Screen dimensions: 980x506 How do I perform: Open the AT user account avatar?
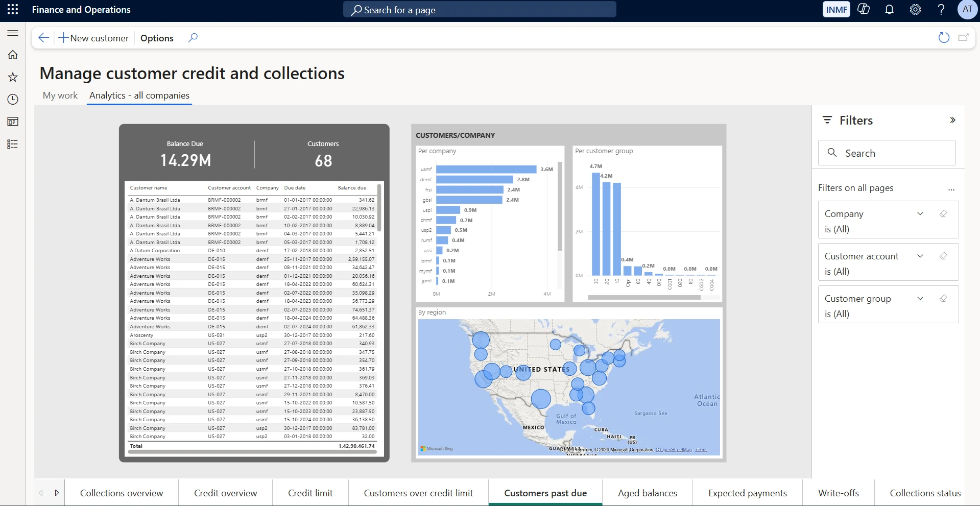click(967, 9)
